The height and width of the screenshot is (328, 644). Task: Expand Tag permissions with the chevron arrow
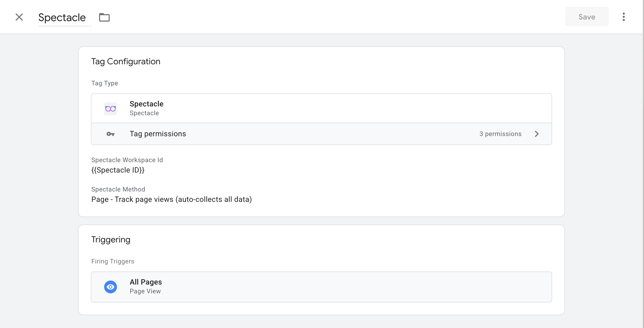[537, 134]
